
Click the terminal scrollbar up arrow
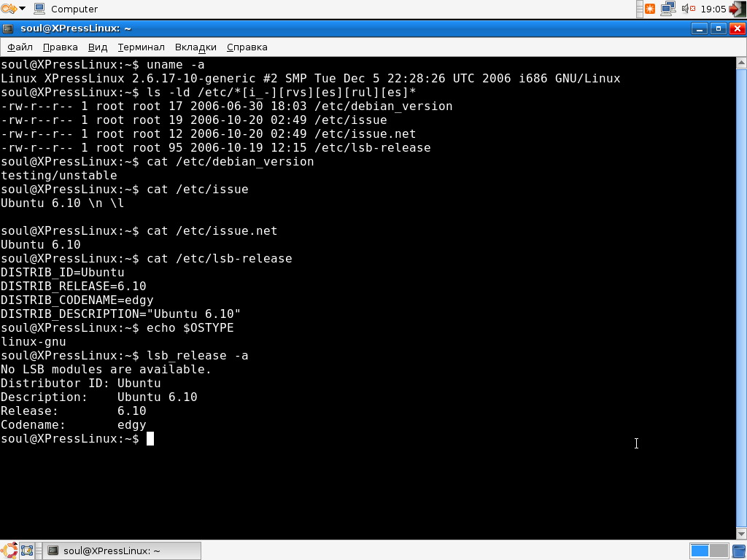click(x=741, y=63)
